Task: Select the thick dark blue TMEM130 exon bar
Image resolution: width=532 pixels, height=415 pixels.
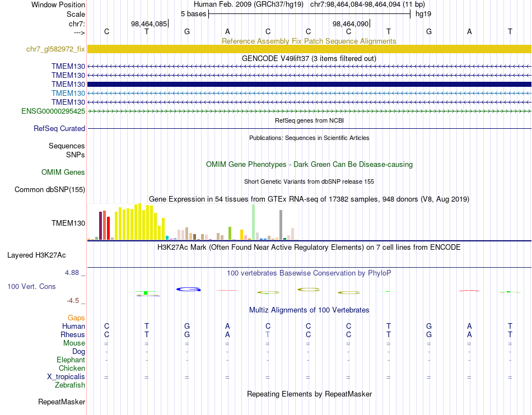Action: 309,84
